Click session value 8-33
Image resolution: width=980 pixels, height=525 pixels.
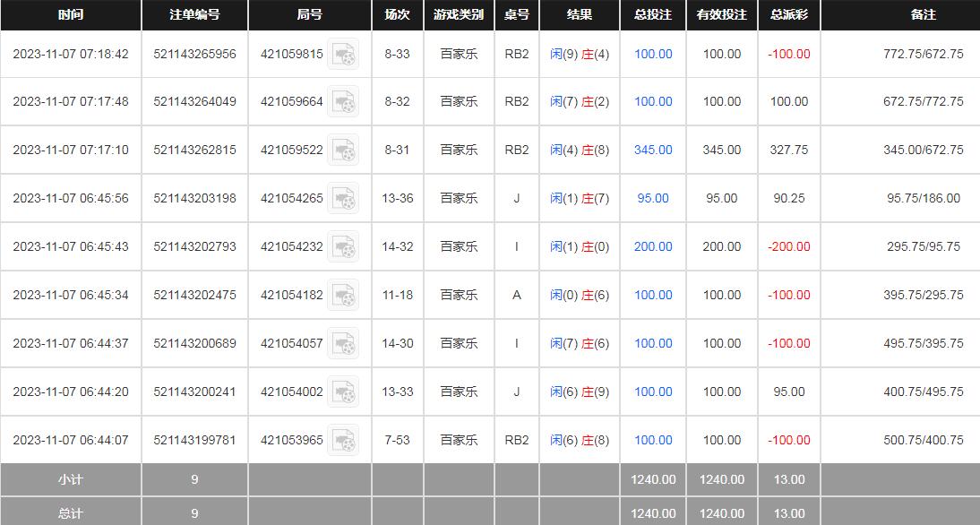(x=398, y=55)
